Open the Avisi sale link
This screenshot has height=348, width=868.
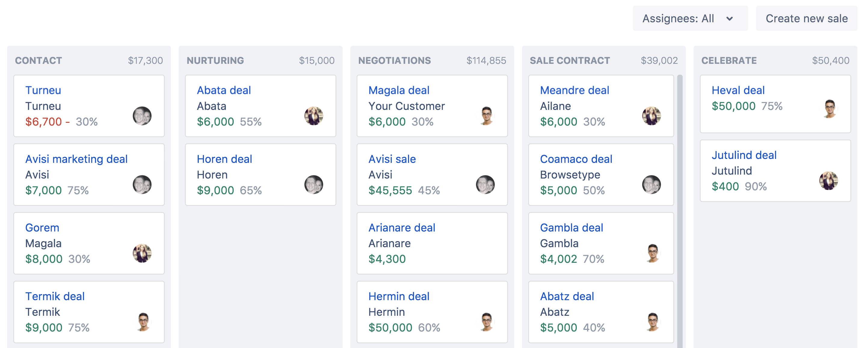tap(392, 159)
